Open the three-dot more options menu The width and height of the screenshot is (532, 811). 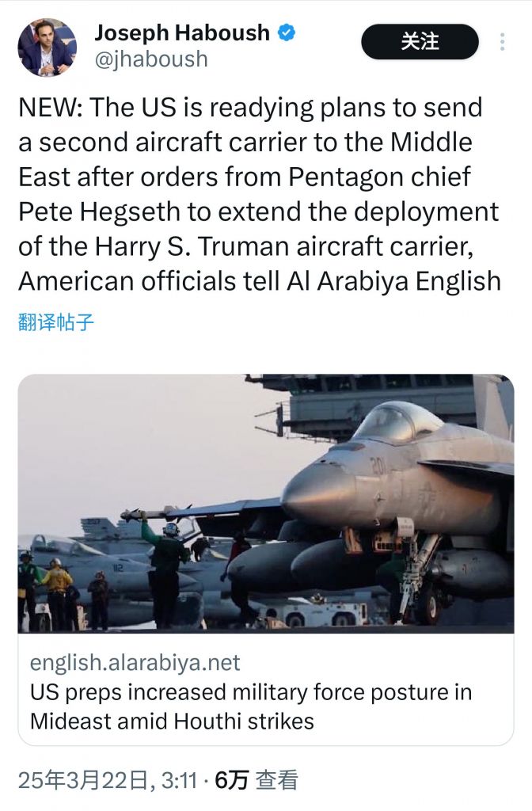(x=502, y=42)
